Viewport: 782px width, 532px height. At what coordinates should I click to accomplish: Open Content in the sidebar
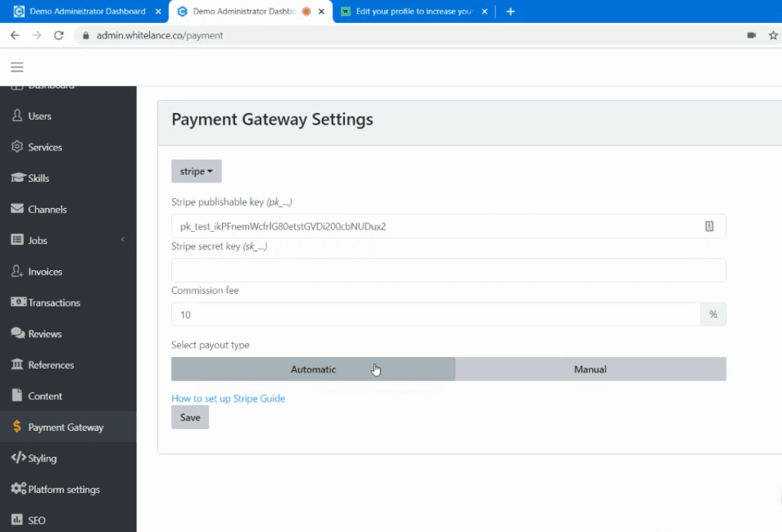pos(68,396)
